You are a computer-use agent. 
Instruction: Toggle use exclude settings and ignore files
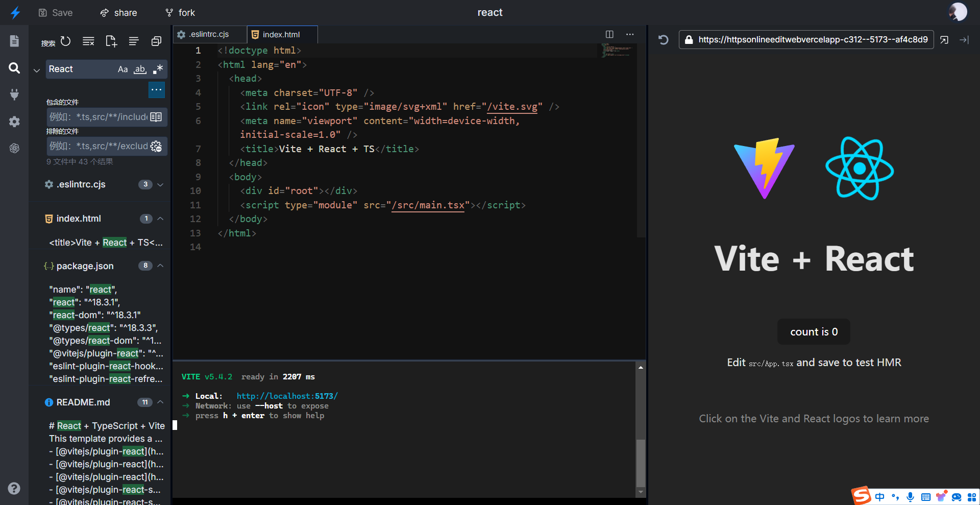click(156, 146)
